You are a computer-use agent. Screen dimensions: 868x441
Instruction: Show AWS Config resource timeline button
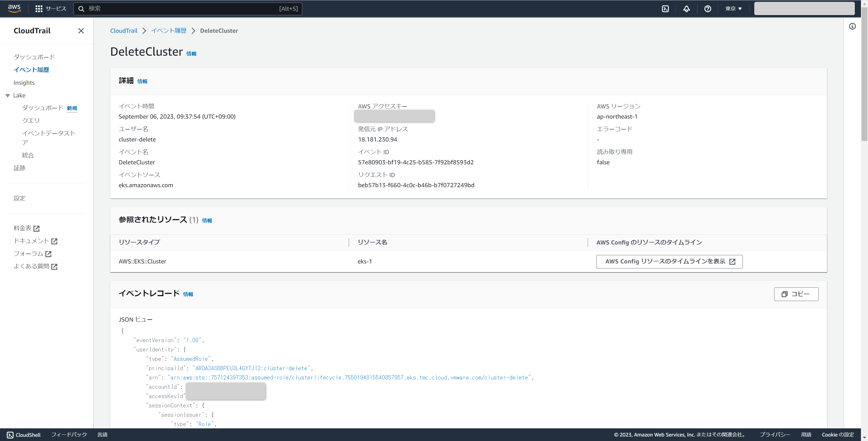tap(669, 261)
